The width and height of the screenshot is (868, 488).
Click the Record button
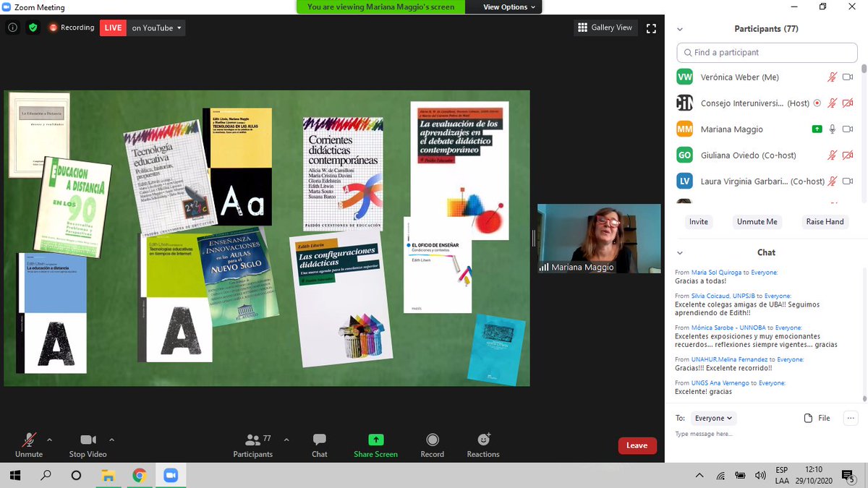tap(432, 445)
